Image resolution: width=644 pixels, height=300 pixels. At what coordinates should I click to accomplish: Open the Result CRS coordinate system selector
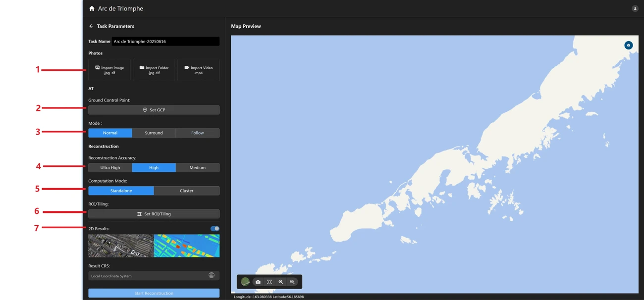(x=149, y=276)
